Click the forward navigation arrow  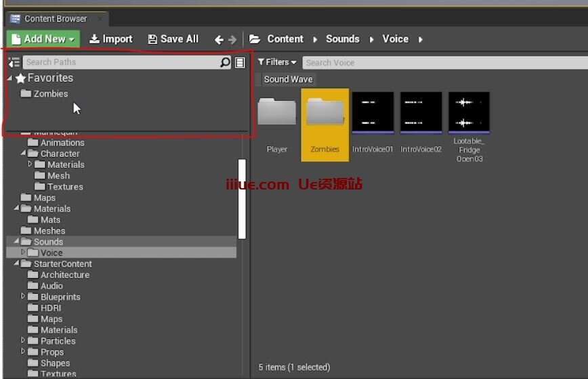click(232, 40)
